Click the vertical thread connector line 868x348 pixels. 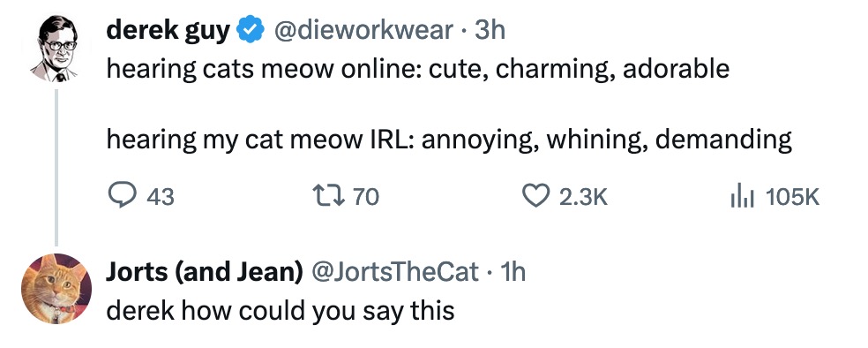click(56, 167)
